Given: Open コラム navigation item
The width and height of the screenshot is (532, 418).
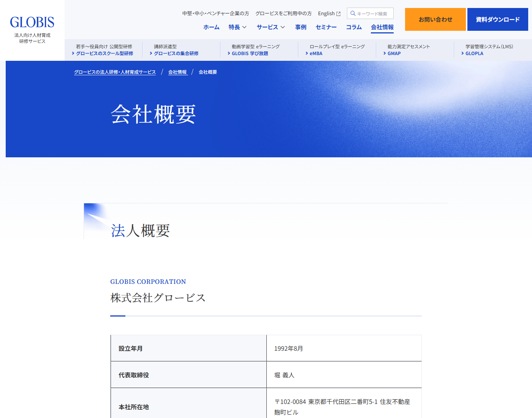Looking at the screenshot, I should [354, 27].
